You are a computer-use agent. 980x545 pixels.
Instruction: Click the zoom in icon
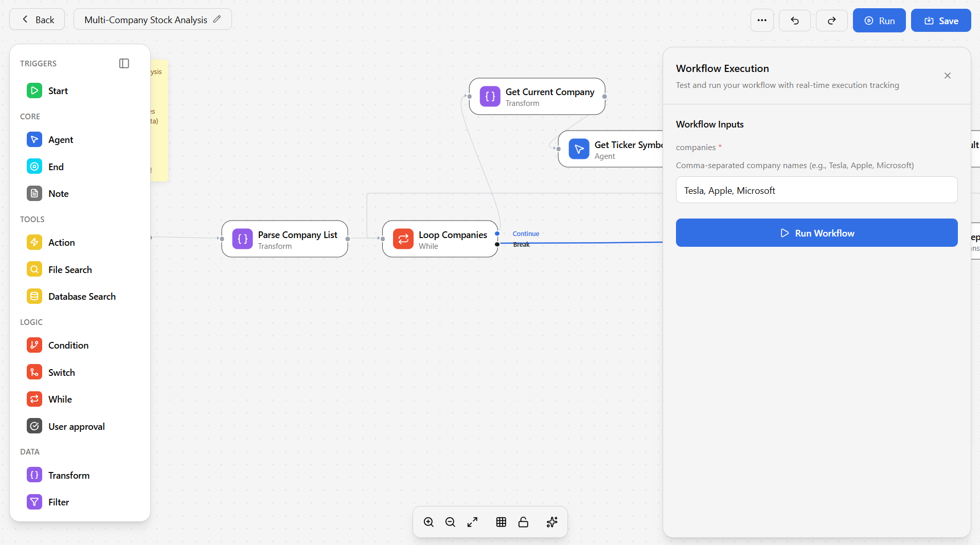click(429, 522)
